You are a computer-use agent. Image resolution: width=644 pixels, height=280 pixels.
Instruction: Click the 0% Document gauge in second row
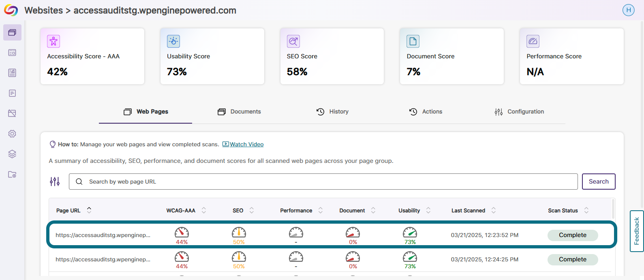[x=353, y=257]
